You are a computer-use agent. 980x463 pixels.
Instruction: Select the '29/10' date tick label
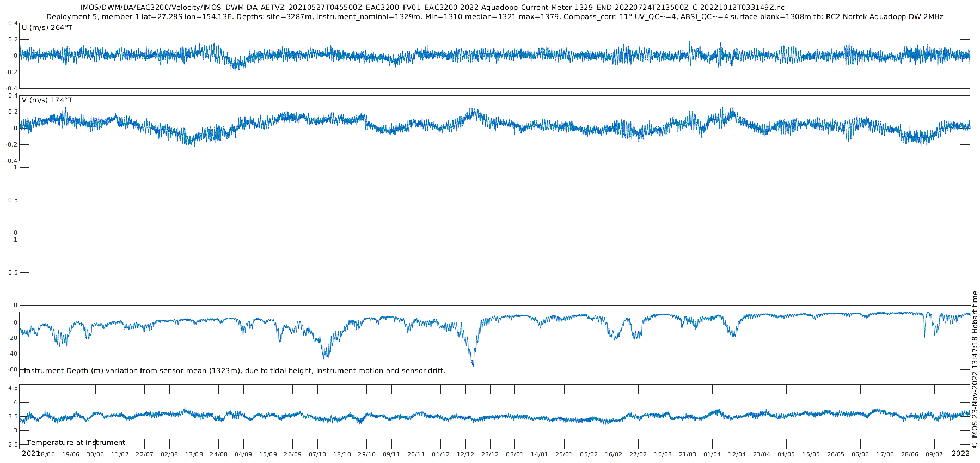click(x=366, y=454)
